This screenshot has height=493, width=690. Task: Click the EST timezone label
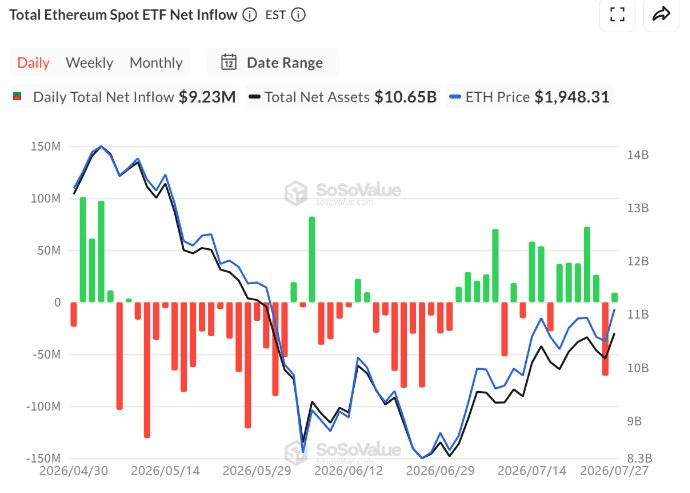point(275,15)
